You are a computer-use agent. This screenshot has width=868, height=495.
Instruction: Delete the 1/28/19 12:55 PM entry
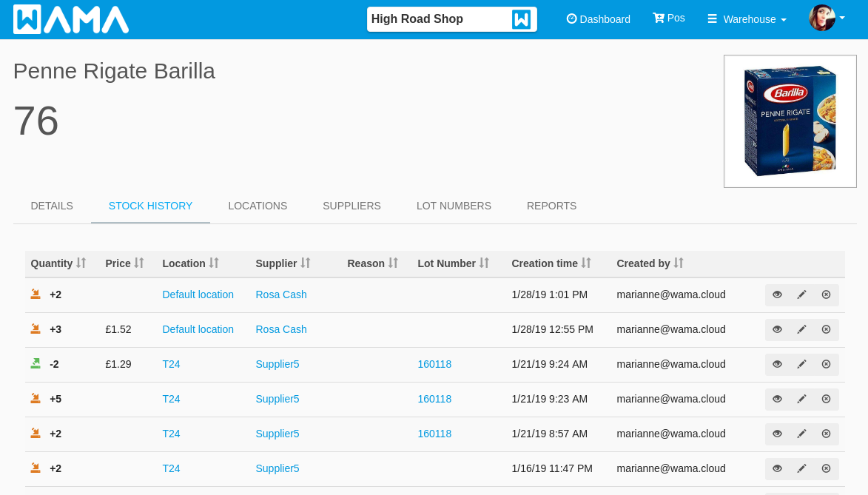coord(826,329)
